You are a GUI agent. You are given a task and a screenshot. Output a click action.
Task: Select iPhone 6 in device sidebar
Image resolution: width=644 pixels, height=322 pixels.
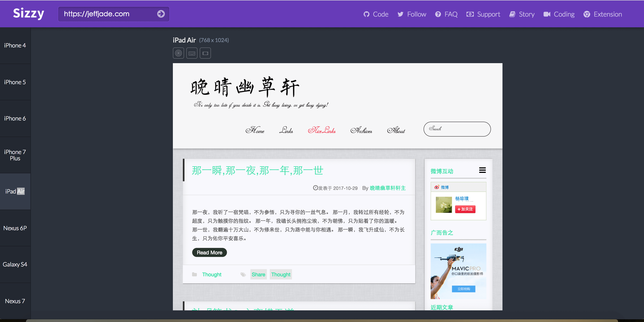tap(15, 118)
